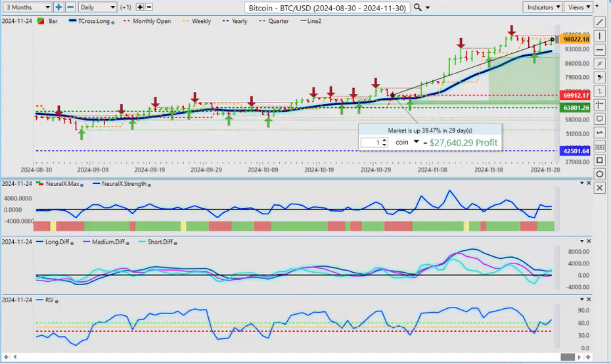Click the Short.Diff settings dot
This screenshot has width=611, height=364.
coord(175,243)
